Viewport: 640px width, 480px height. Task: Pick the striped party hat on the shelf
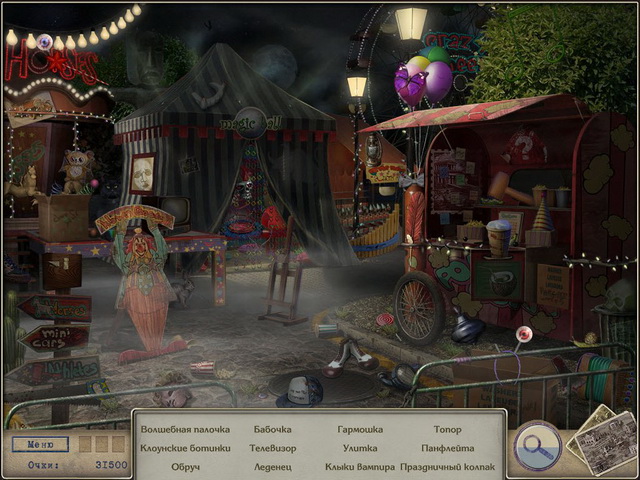tap(542, 212)
